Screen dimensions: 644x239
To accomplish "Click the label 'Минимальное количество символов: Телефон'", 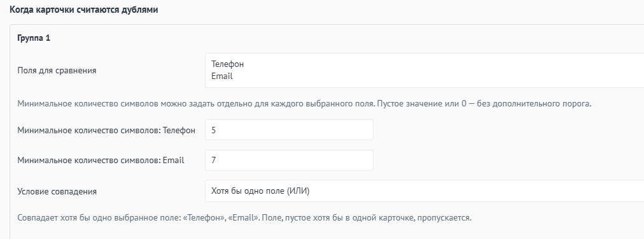I will pos(106,131).
